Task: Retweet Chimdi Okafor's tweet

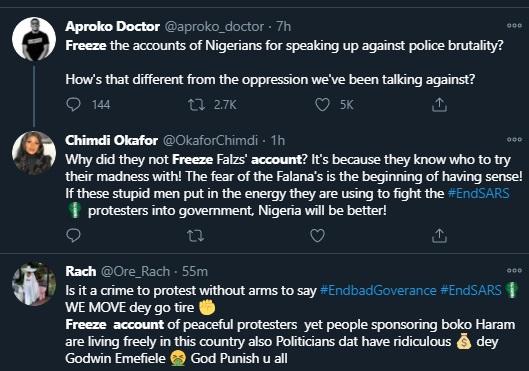Action: pos(196,236)
